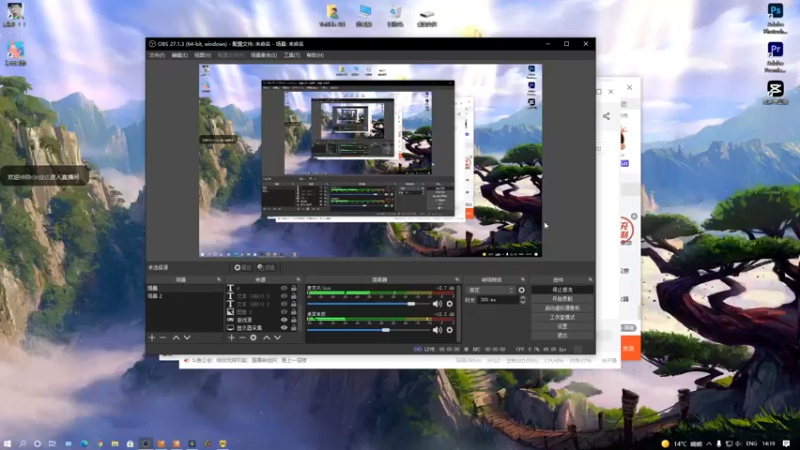Open the 文件(F) menu
Screen dimensions: 800x450
[x=157, y=55]
